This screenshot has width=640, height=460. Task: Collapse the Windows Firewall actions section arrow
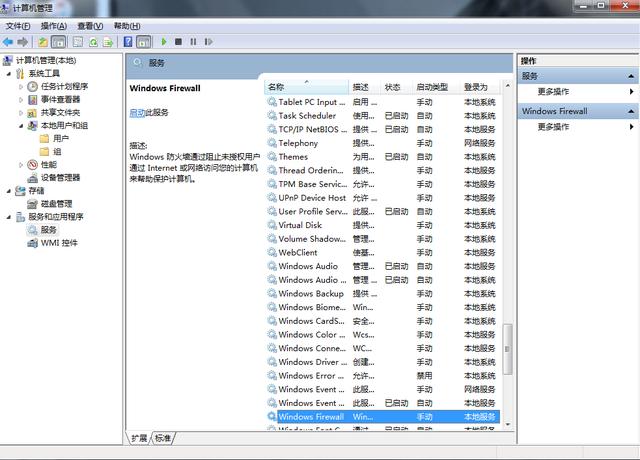tap(631, 111)
